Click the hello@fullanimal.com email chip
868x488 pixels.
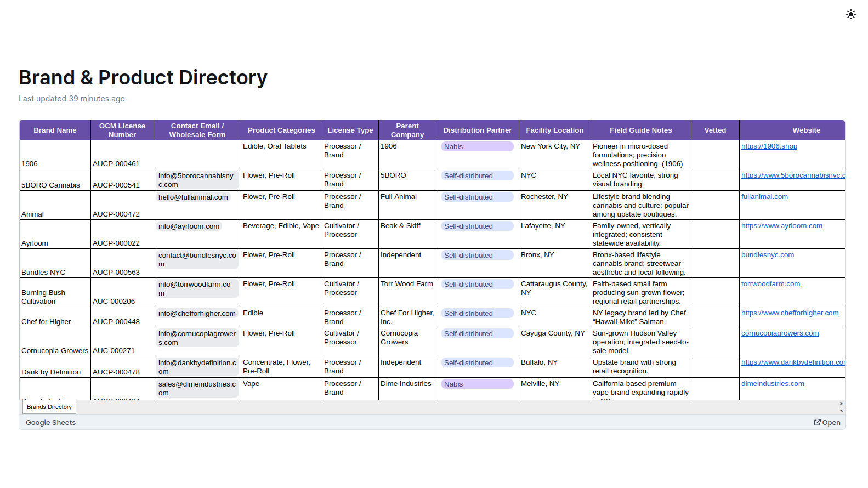pyautogui.click(x=193, y=197)
